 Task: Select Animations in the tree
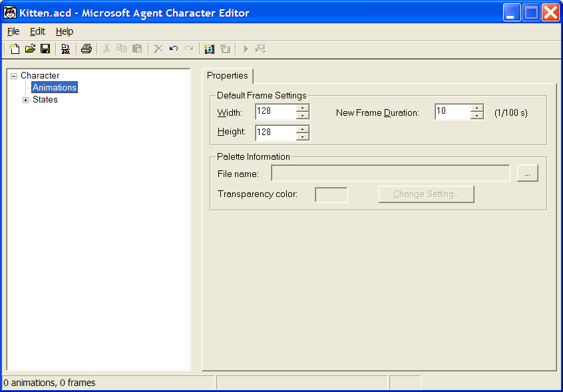pos(55,88)
